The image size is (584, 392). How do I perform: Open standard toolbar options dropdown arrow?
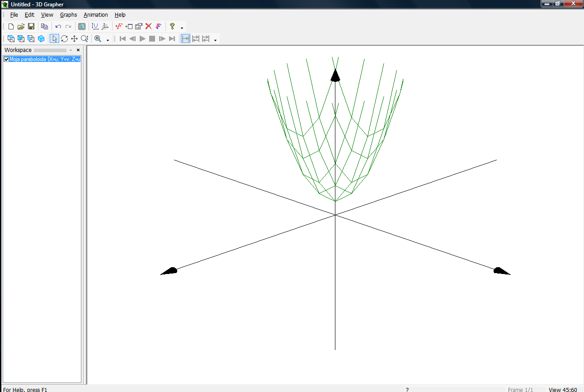pyautogui.click(x=182, y=28)
